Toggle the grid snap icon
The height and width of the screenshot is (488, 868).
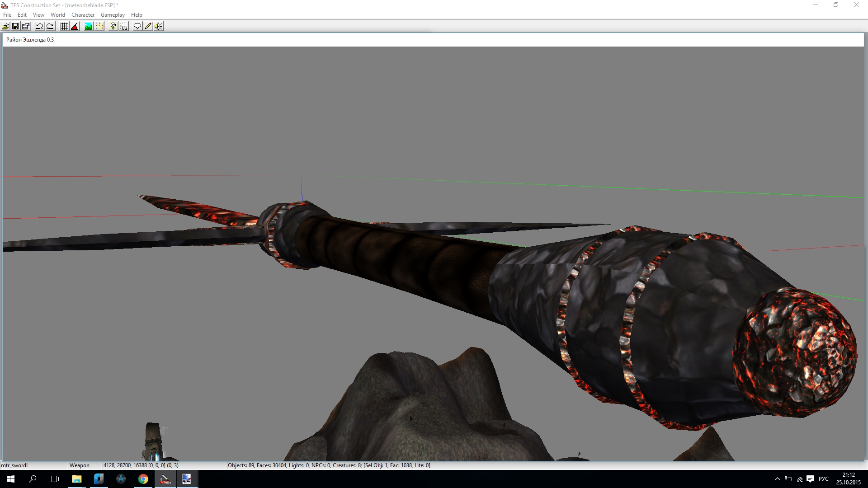pyautogui.click(x=64, y=26)
